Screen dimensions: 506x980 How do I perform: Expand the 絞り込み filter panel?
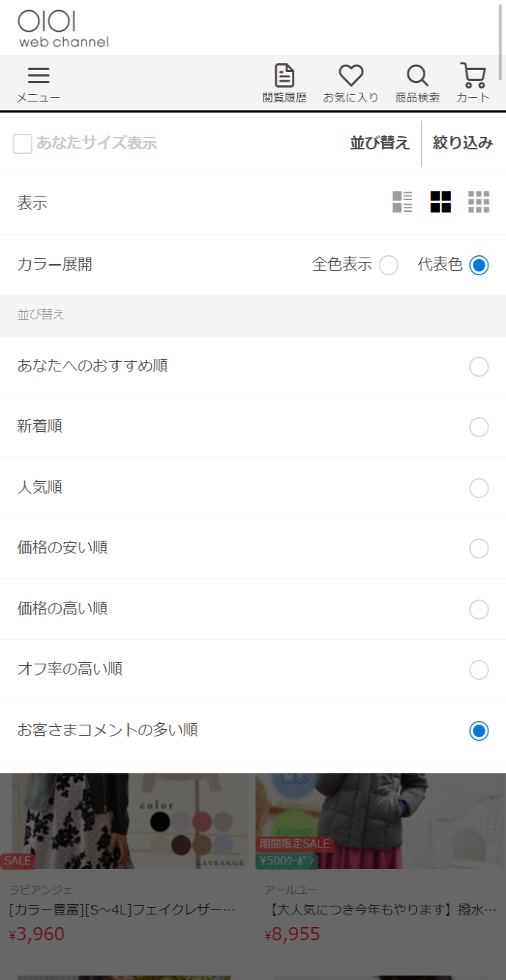click(463, 143)
